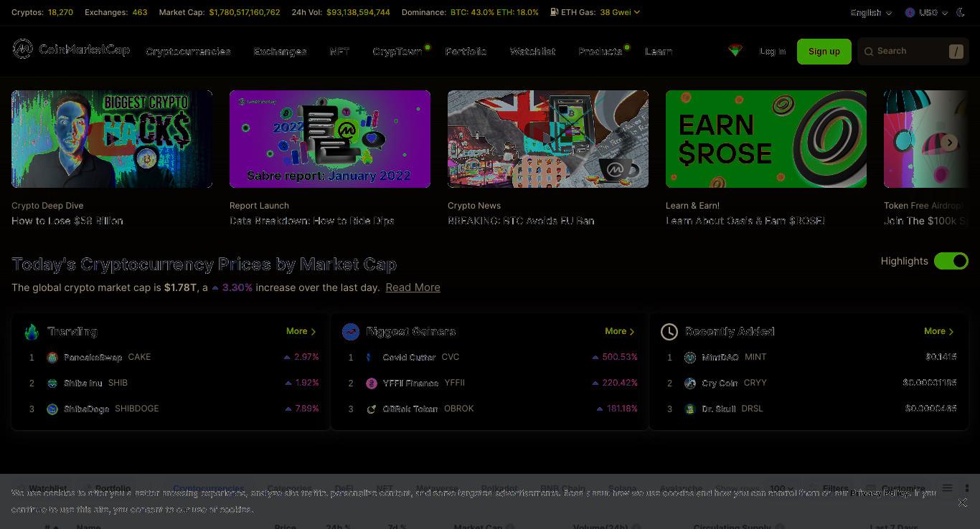Click the Shiba Inu coin icon

click(52, 383)
